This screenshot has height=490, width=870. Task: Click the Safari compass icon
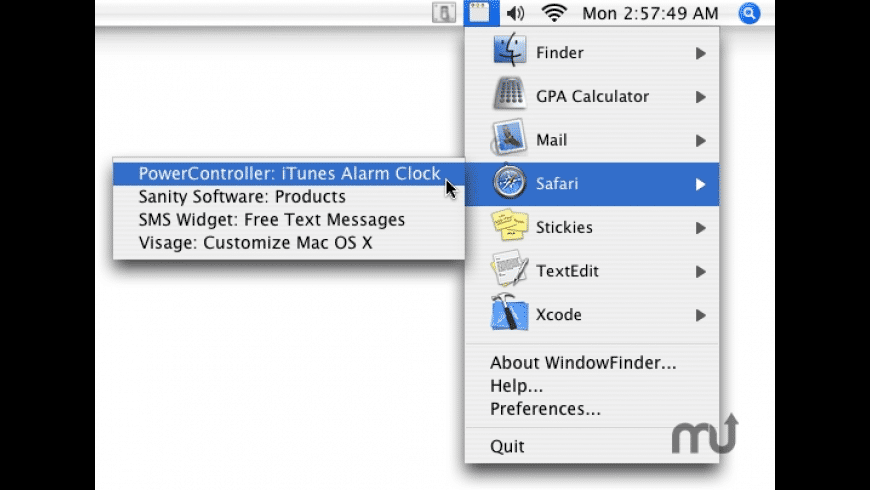click(509, 182)
